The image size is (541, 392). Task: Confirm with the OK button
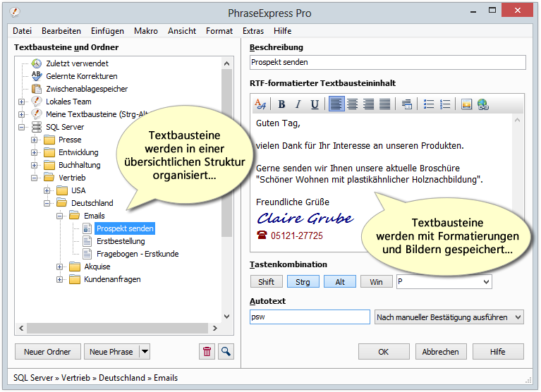click(384, 352)
